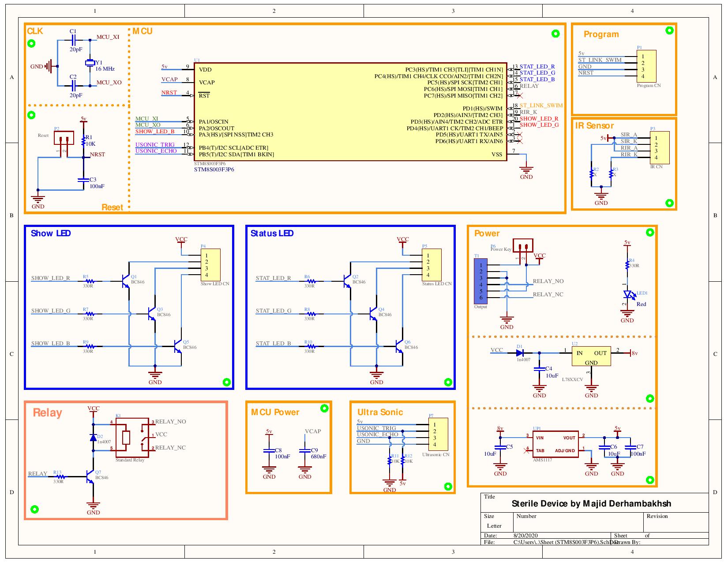The width and height of the screenshot is (728, 563).
Task: Select transistor Q6 BC846
Action: 398,346
